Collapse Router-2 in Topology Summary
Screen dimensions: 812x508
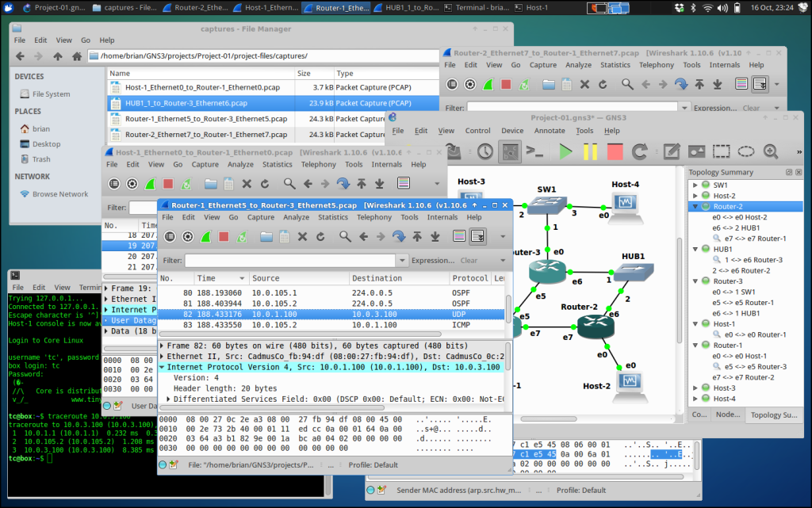coord(695,206)
